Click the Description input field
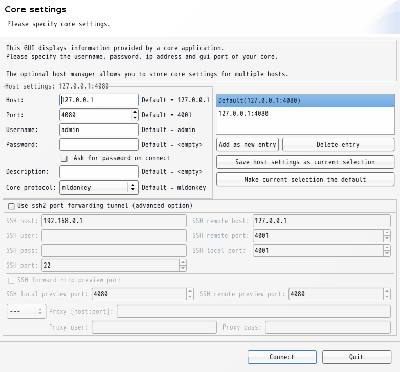Image resolution: width=400 pixels, height=372 pixels. pos(99,172)
